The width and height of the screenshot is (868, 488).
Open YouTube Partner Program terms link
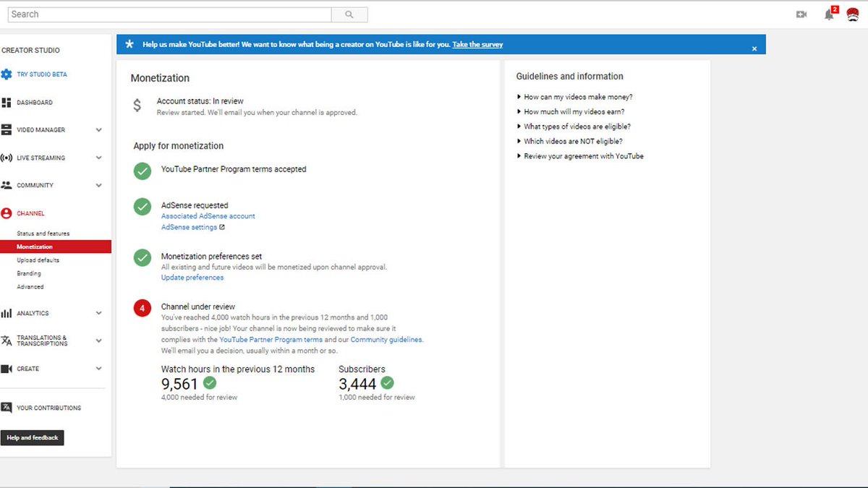coord(271,340)
